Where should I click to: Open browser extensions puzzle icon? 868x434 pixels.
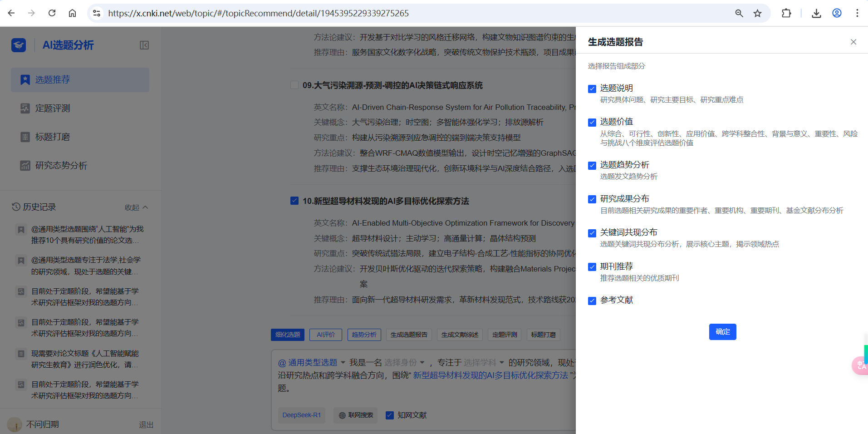(786, 13)
